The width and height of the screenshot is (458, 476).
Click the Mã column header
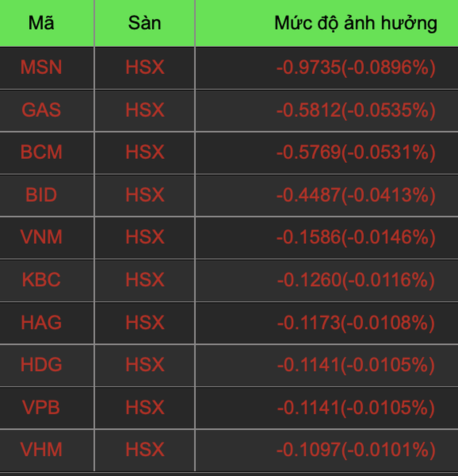tap(41, 23)
